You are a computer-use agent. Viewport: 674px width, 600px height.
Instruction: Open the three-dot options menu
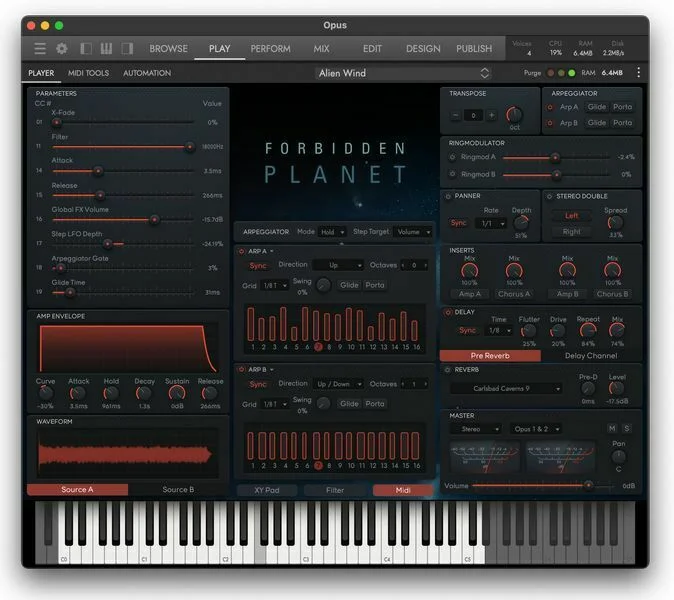[638, 73]
